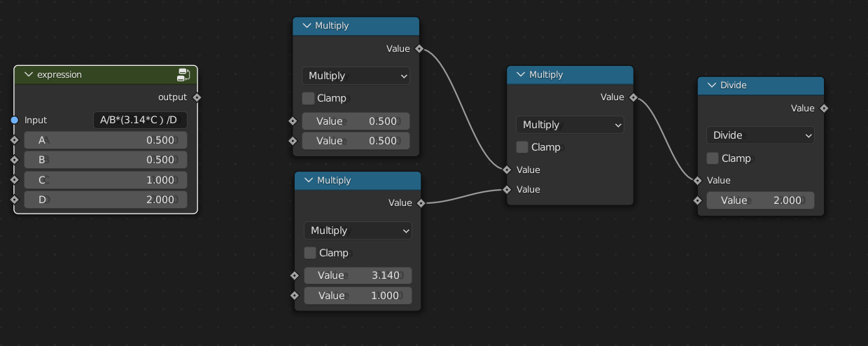868x346 pixels.
Task: Click the Value 2.000 field in Divide node
Action: click(x=761, y=200)
